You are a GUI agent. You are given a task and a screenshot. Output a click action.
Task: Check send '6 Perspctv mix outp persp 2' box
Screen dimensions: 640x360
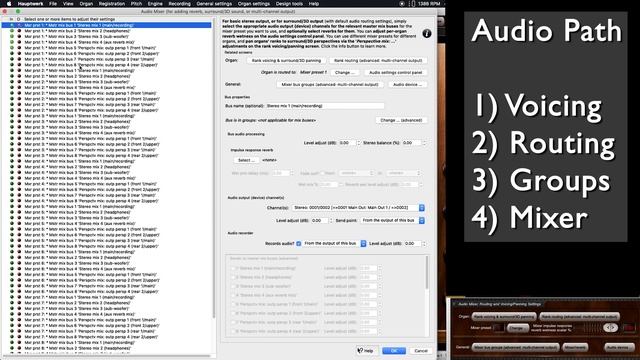pos(234,313)
